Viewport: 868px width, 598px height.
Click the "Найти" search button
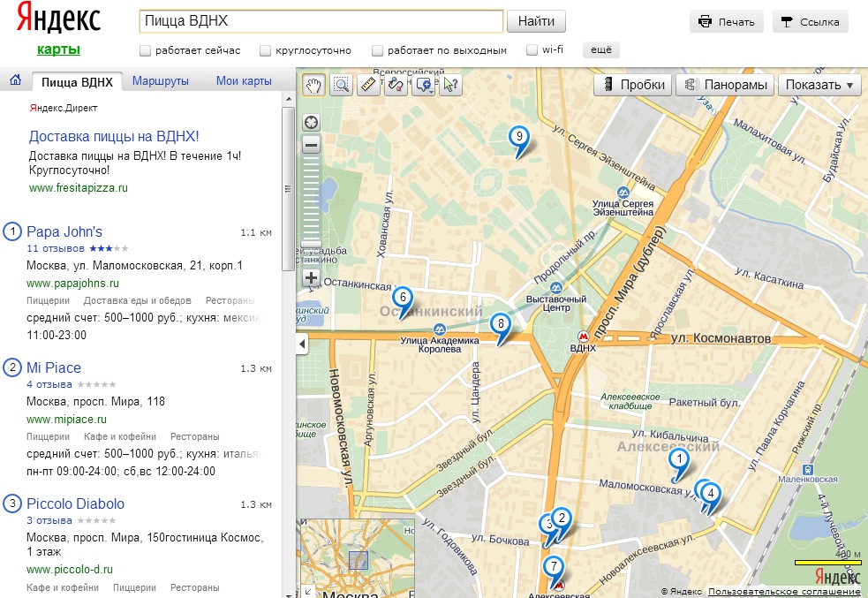click(x=537, y=21)
